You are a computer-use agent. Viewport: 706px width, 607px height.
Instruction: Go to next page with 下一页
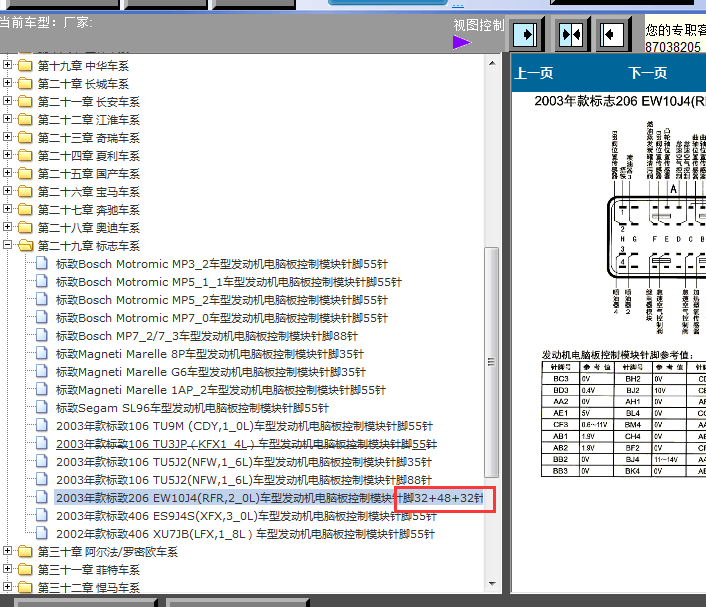648,73
